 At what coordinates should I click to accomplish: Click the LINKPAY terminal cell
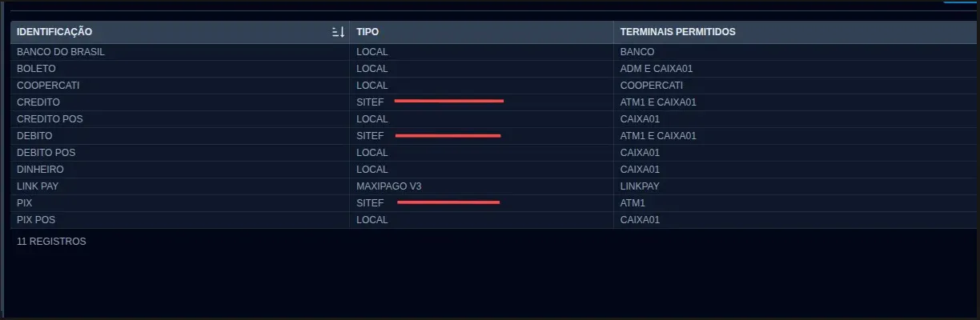639,186
